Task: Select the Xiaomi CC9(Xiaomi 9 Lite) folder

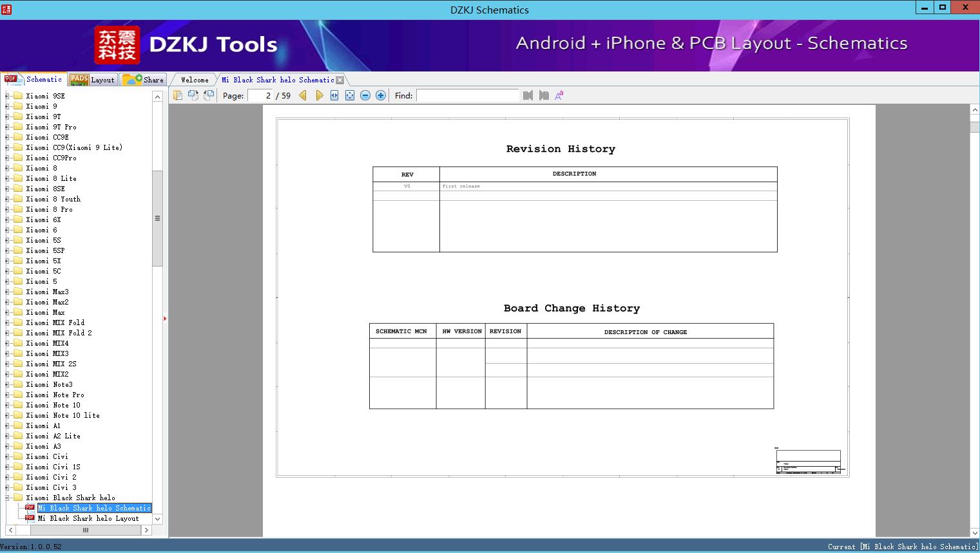Action: coord(74,147)
